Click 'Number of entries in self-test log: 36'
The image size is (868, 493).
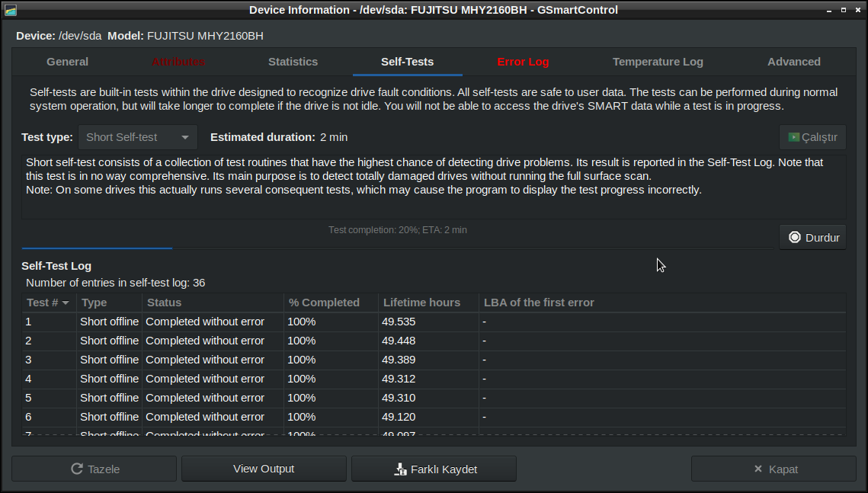tap(116, 283)
